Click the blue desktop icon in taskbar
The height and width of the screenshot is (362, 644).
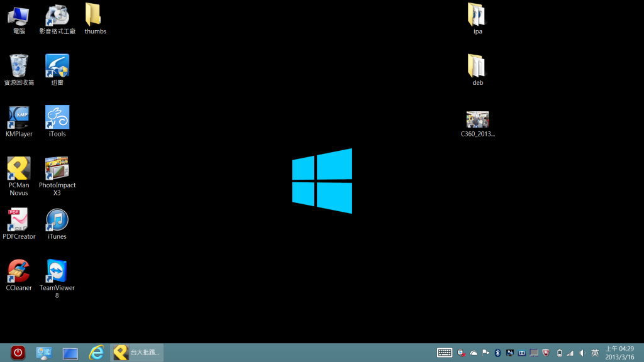coord(70,353)
